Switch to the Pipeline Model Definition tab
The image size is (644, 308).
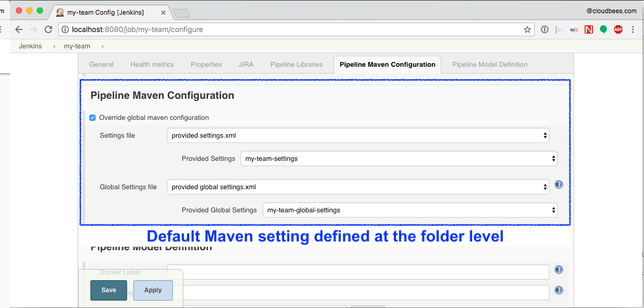(x=490, y=65)
